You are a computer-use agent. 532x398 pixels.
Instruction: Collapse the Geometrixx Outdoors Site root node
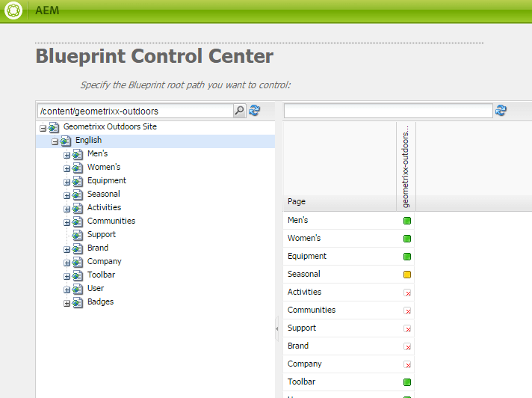pos(43,128)
